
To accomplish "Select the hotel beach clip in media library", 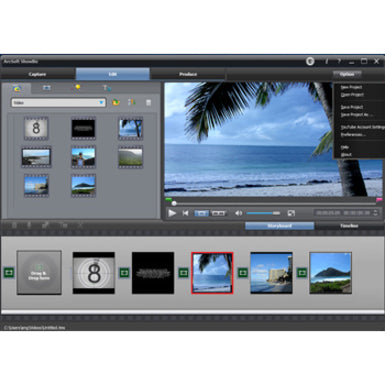I will point(36,185).
